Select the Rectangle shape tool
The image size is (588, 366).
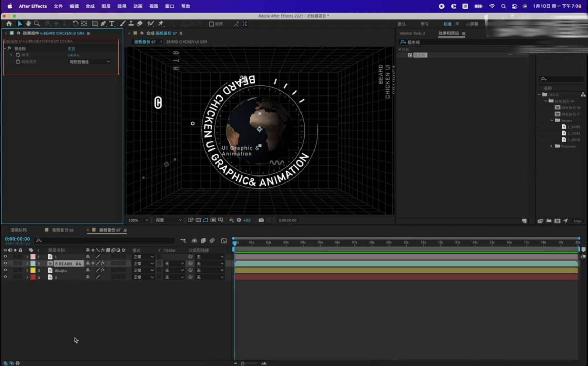click(95, 24)
